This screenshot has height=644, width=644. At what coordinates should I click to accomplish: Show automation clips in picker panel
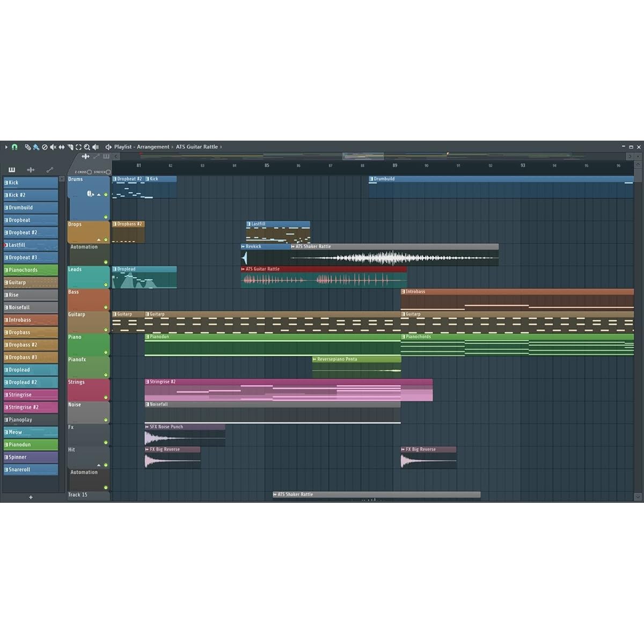50,170
